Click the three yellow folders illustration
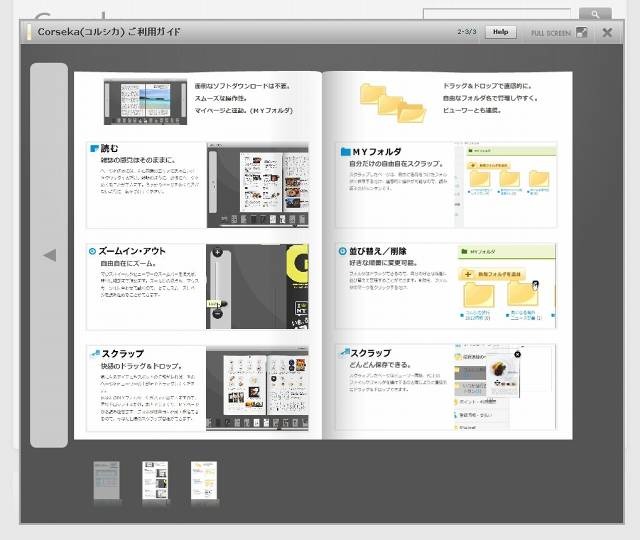 point(393,103)
